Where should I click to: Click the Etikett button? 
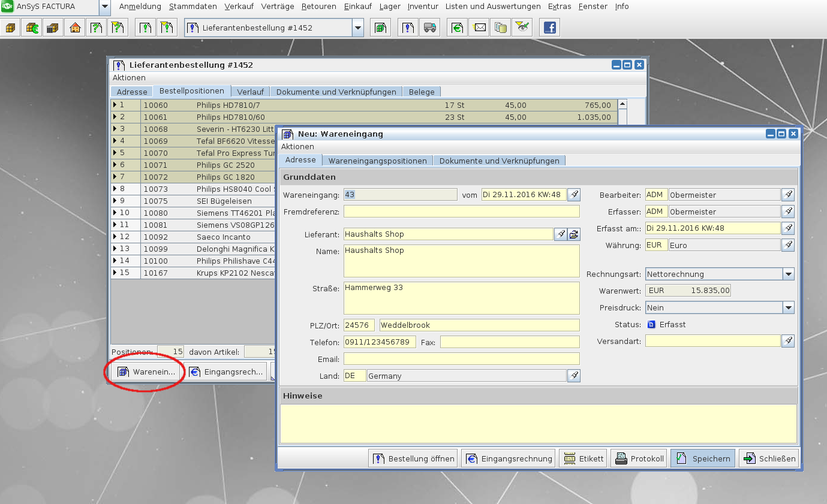click(x=583, y=458)
